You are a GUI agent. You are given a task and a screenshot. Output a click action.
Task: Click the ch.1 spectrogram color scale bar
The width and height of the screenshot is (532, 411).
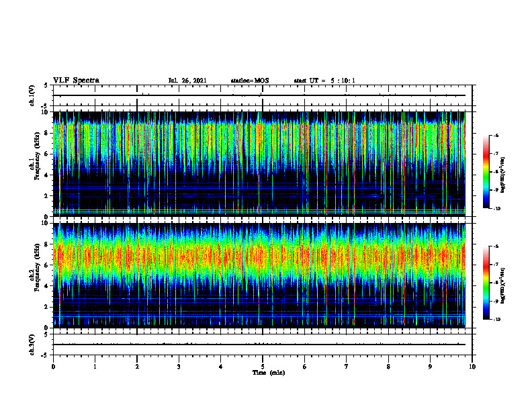(486, 172)
